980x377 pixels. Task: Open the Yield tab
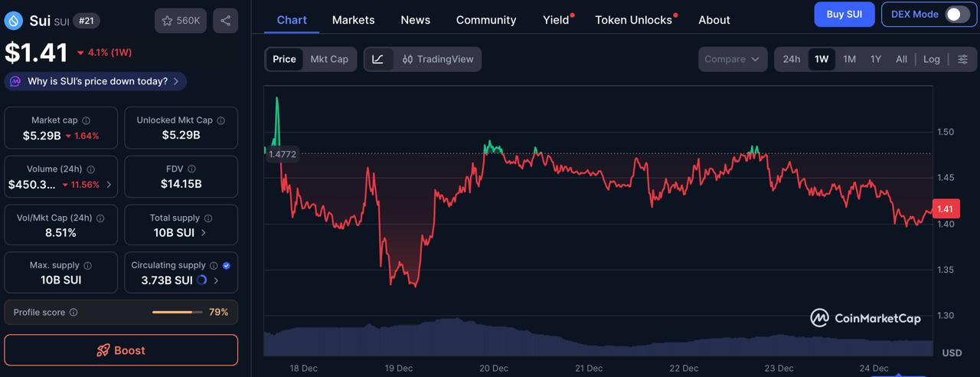(557, 20)
